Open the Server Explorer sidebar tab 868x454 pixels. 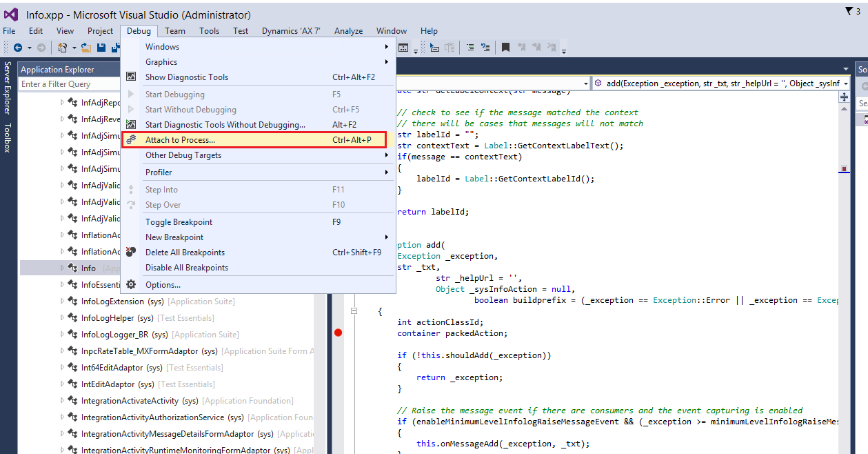pos(6,86)
